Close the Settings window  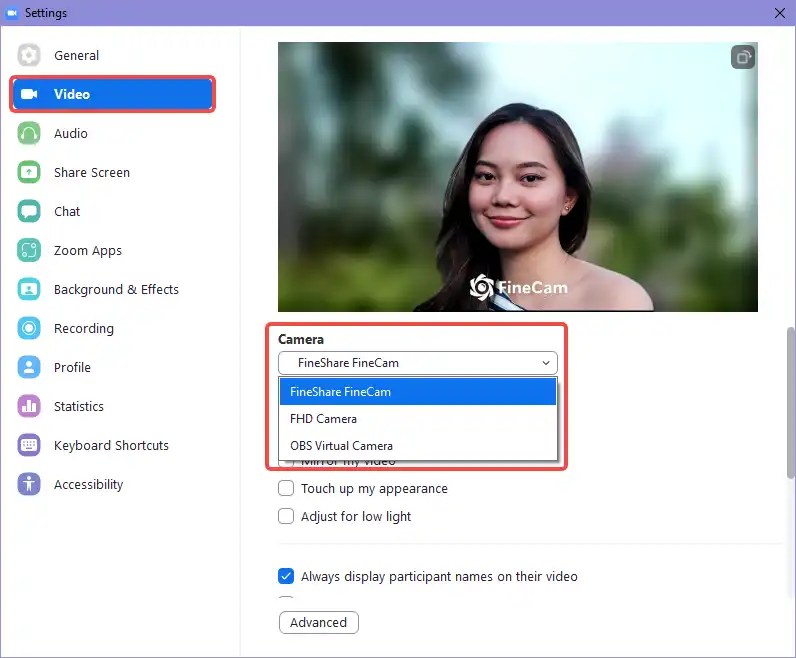780,13
